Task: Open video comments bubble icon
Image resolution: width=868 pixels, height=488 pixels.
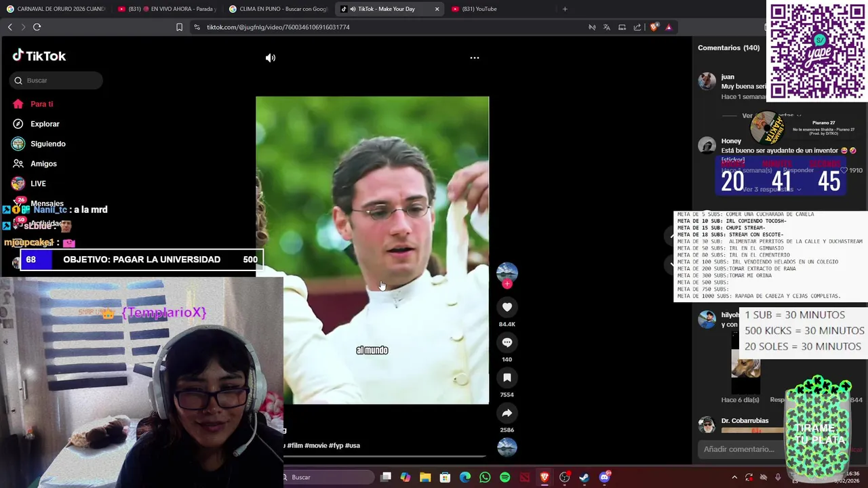Action: (x=507, y=342)
